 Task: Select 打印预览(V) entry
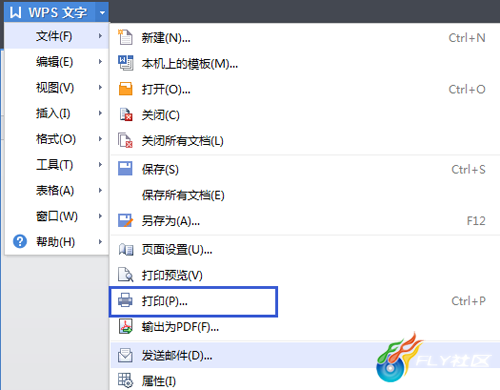305,275
